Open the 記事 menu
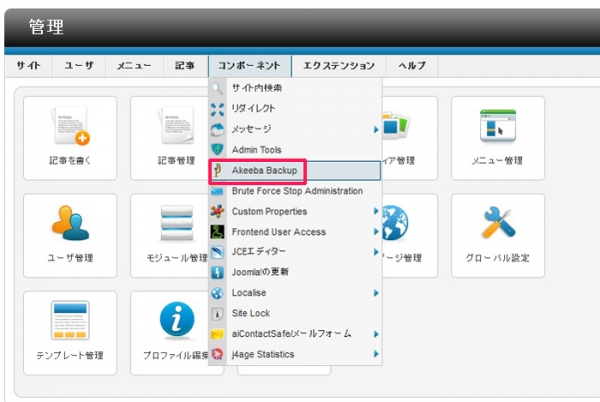This screenshot has width=600, height=402. tap(185, 66)
